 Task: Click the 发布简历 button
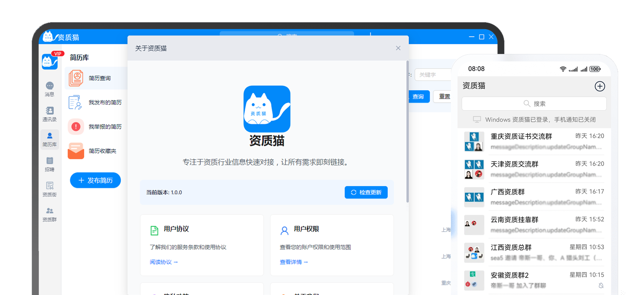click(95, 180)
